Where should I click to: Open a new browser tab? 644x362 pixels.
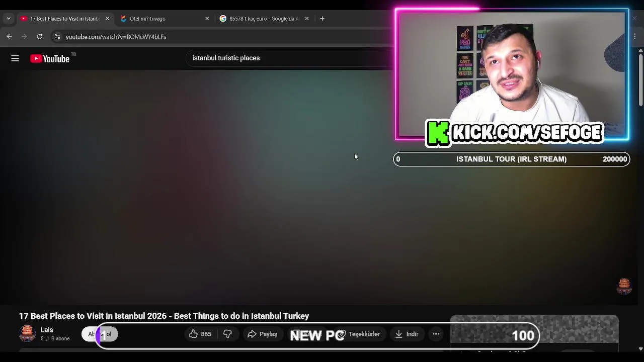pyautogui.click(x=323, y=19)
